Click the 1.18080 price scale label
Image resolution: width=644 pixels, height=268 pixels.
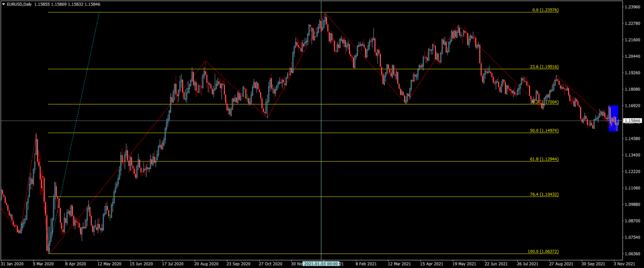(x=632, y=89)
